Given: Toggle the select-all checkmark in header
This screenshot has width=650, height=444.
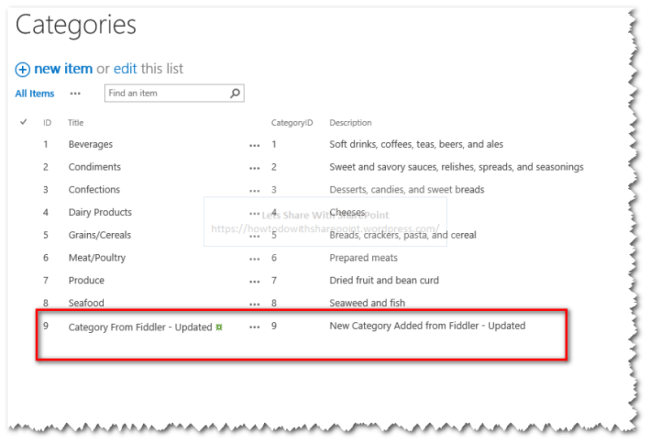Looking at the screenshot, I should point(24,122).
